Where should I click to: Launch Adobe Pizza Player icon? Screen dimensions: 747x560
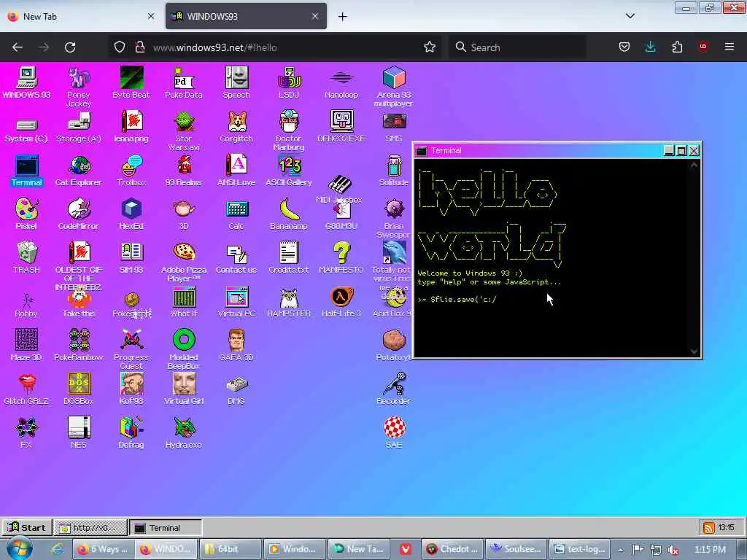click(x=183, y=262)
